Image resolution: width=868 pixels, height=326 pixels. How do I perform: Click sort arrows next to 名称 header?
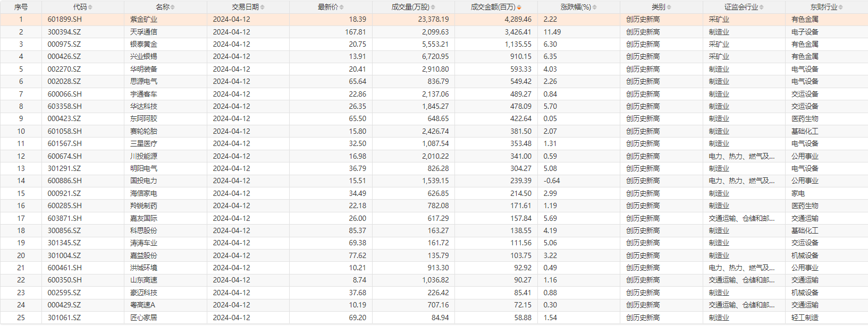point(173,7)
